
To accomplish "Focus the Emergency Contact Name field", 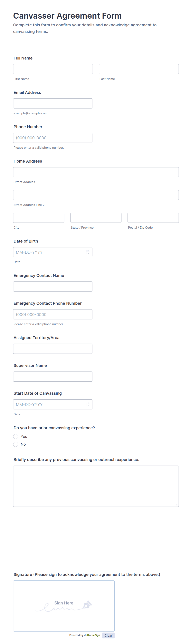I will point(53,287).
